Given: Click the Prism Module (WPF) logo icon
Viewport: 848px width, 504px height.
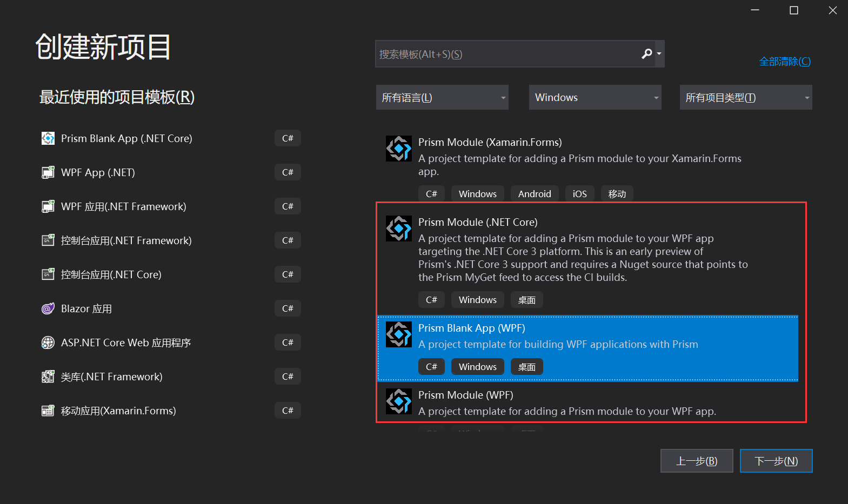Looking at the screenshot, I should (399, 401).
